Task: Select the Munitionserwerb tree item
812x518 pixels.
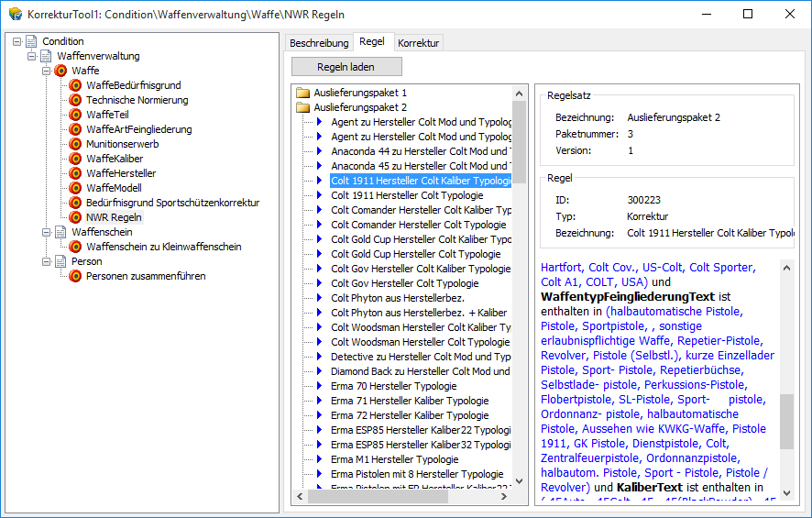Action: point(123,144)
